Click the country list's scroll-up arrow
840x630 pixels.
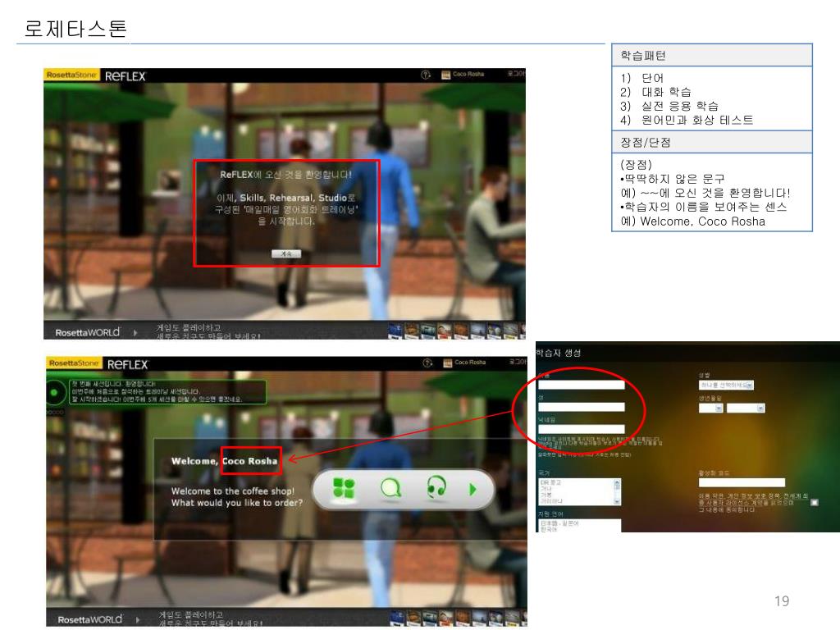click(617, 482)
